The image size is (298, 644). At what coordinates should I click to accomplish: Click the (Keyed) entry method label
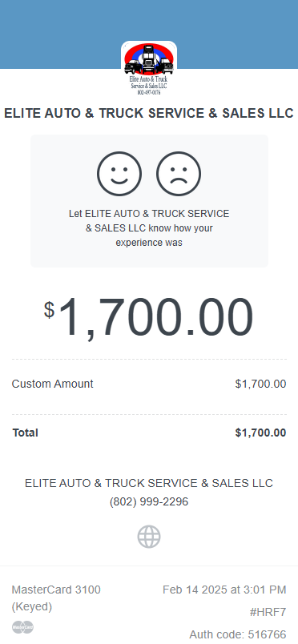(x=32, y=606)
